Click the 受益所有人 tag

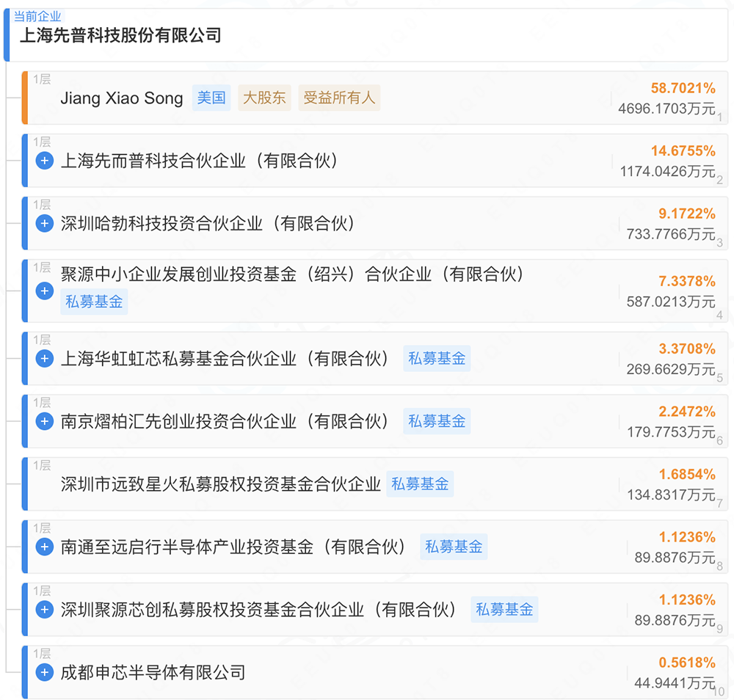(x=339, y=98)
